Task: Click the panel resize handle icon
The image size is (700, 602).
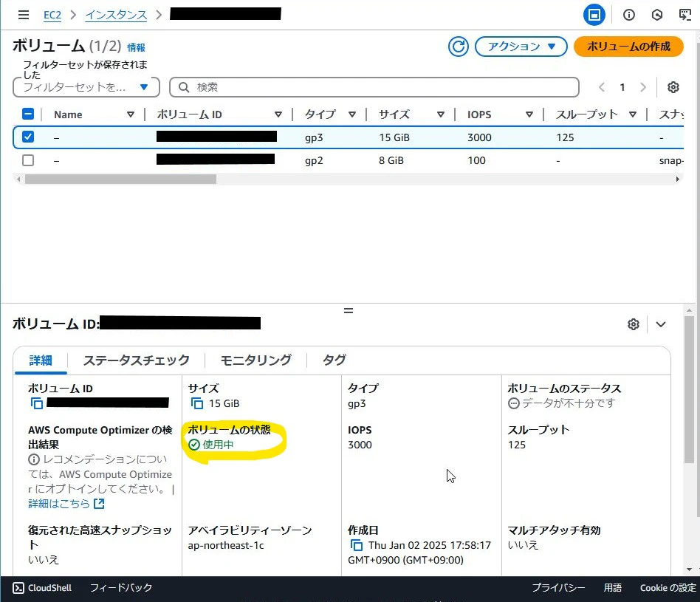Action: (349, 310)
